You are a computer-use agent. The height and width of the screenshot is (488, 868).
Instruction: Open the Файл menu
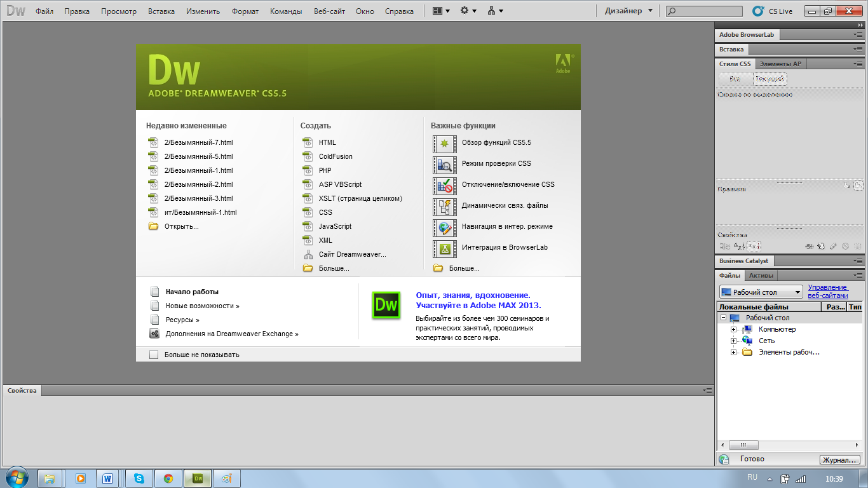click(x=44, y=11)
